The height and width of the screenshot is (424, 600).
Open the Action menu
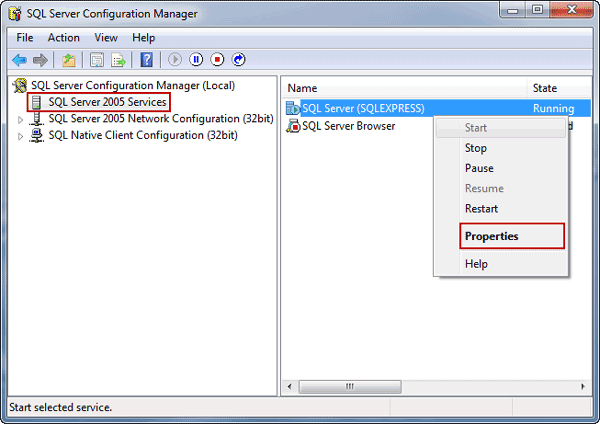pos(64,38)
